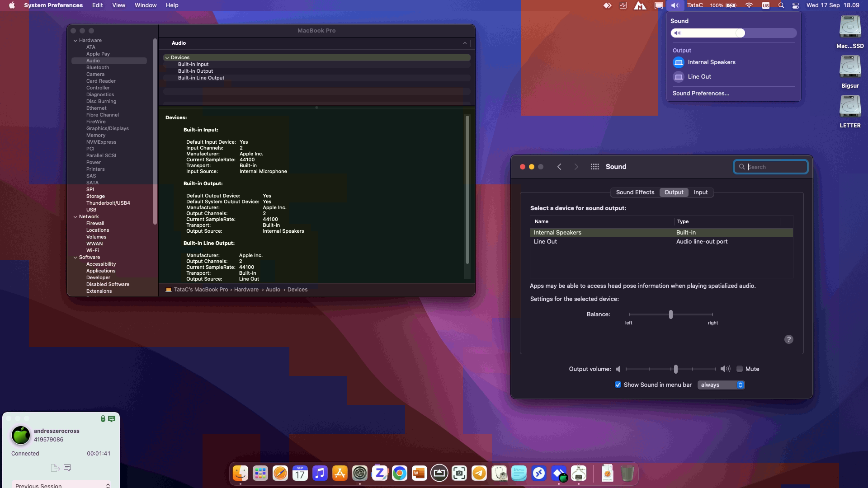The width and height of the screenshot is (868, 488).
Task: Uncheck Show Sound in menu bar
Action: point(618,385)
